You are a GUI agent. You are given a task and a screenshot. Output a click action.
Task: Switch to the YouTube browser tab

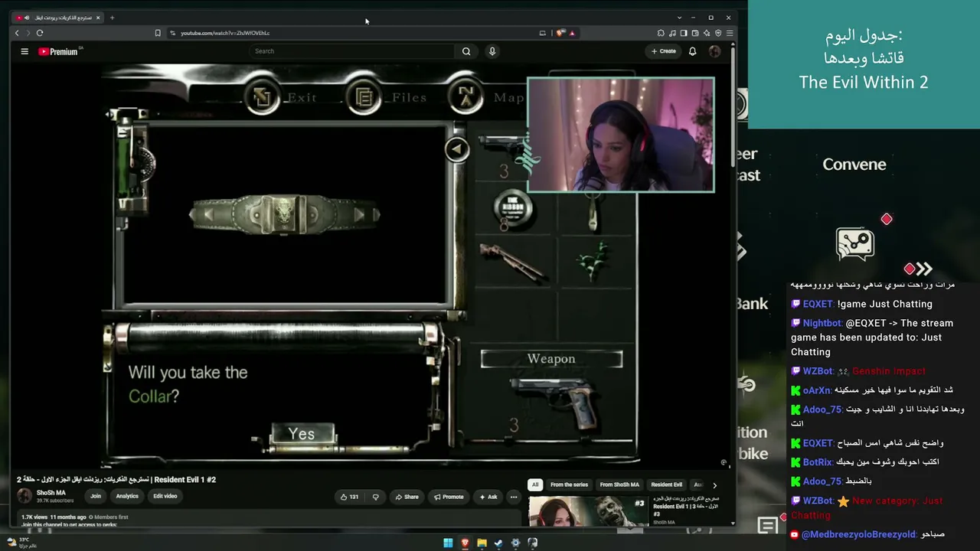point(58,18)
